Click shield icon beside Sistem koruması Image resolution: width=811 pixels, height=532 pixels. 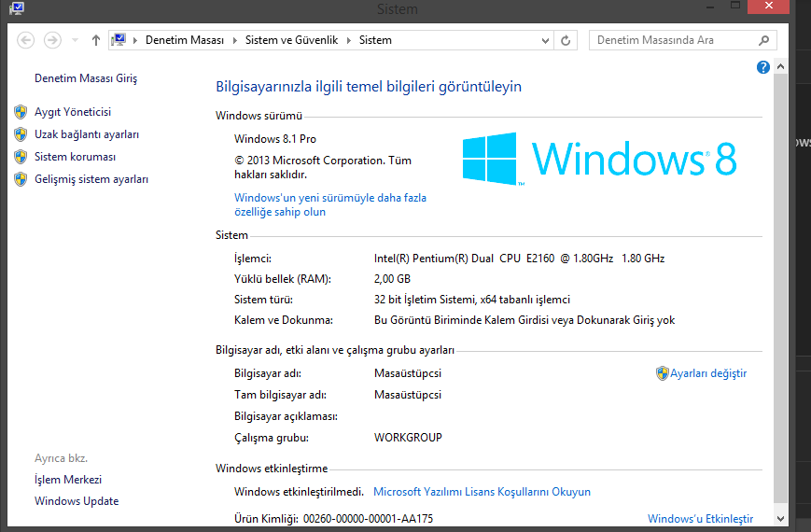click(x=21, y=156)
